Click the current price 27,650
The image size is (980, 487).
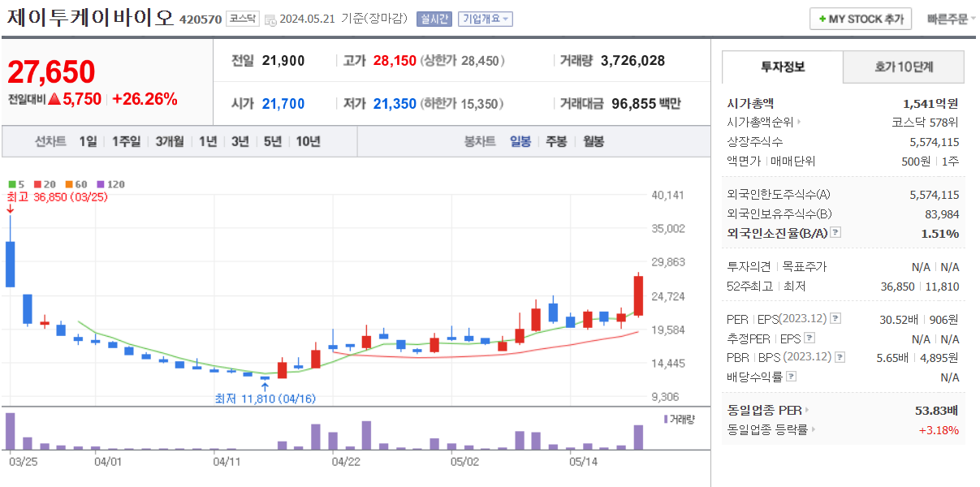click(51, 71)
